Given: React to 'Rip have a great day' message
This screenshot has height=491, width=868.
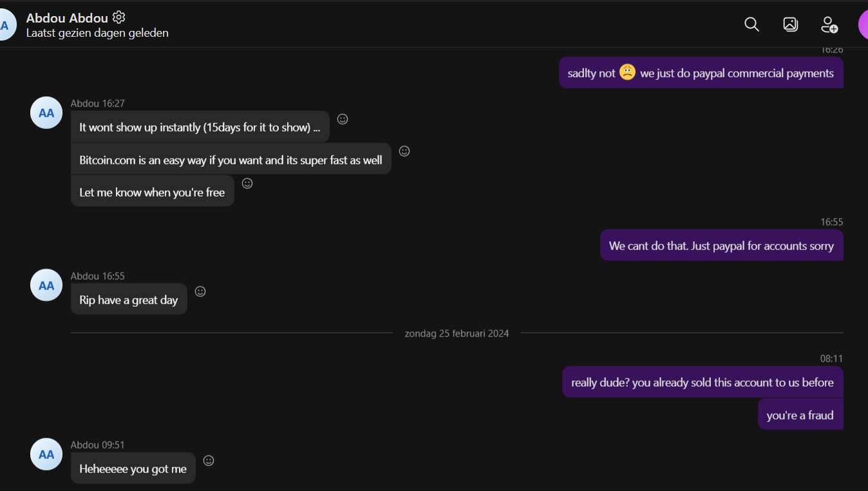Looking at the screenshot, I should [x=200, y=292].
